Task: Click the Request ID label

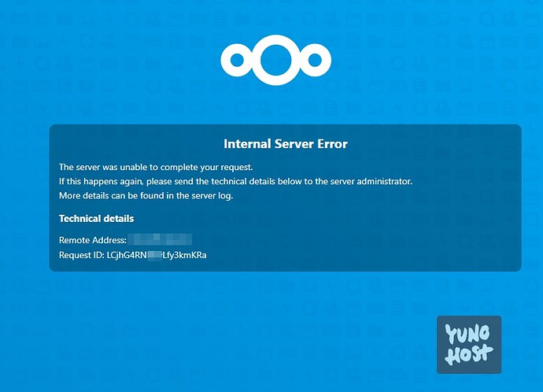Action: 82,255
